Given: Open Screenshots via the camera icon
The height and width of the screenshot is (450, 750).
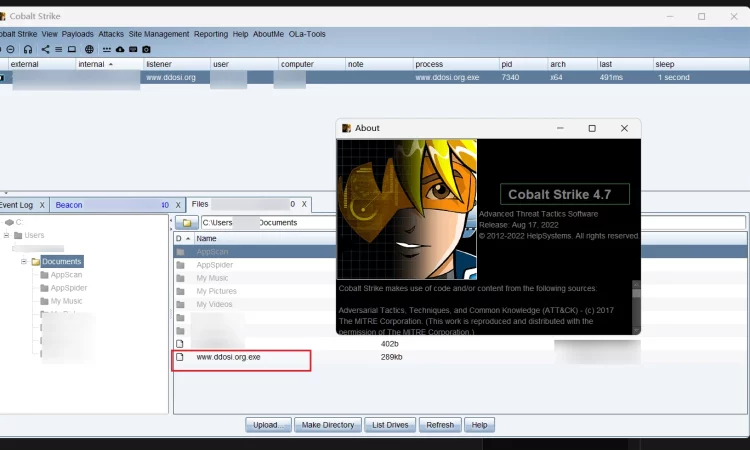Looking at the screenshot, I should (146, 49).
